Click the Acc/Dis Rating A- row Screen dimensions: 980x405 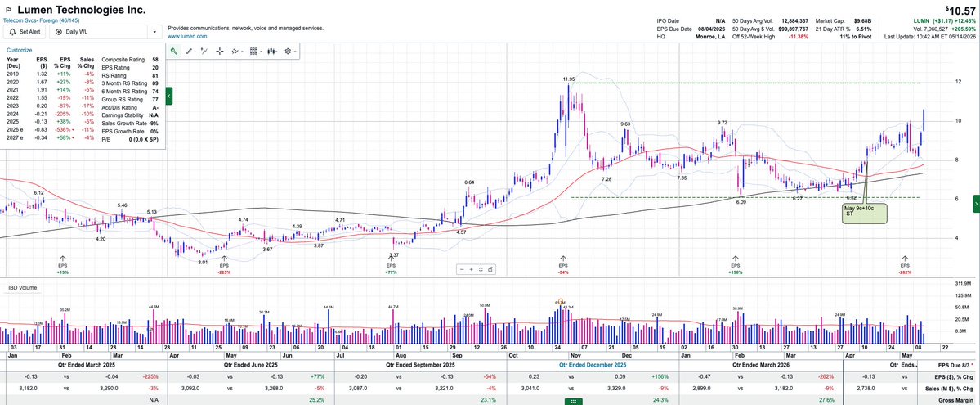click(x=129, y=108)
